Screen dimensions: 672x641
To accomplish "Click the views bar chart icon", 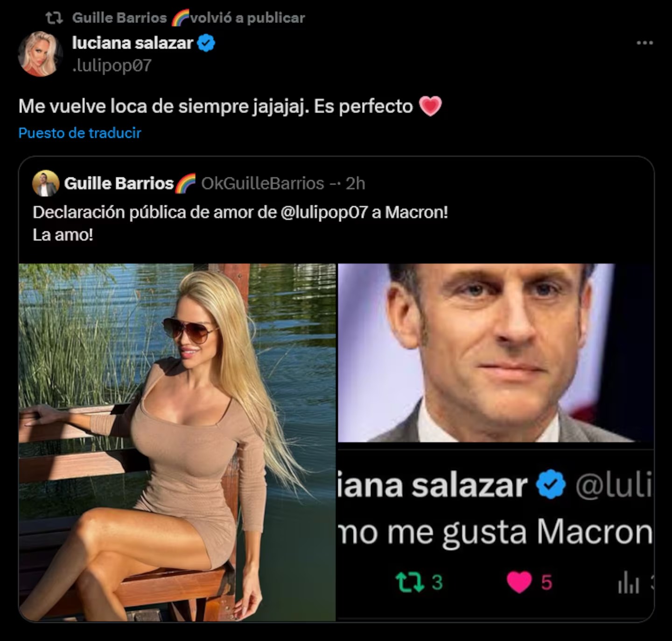I will tap(628, 584).
